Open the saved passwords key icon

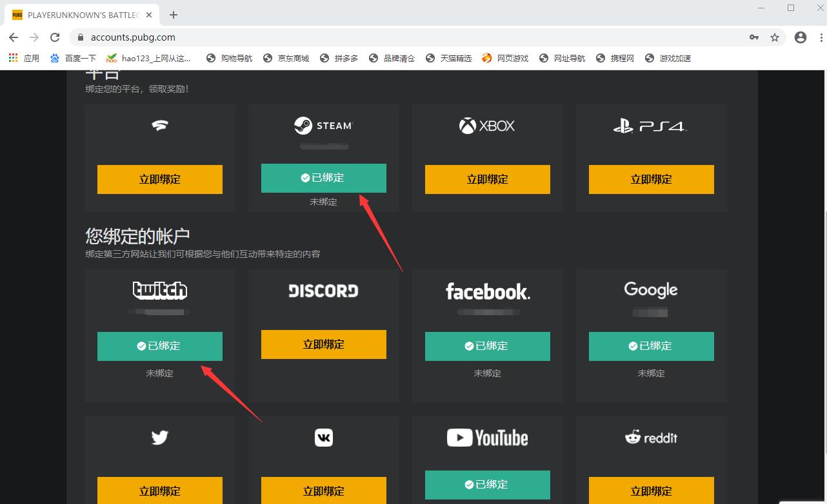tap(754, 37)
